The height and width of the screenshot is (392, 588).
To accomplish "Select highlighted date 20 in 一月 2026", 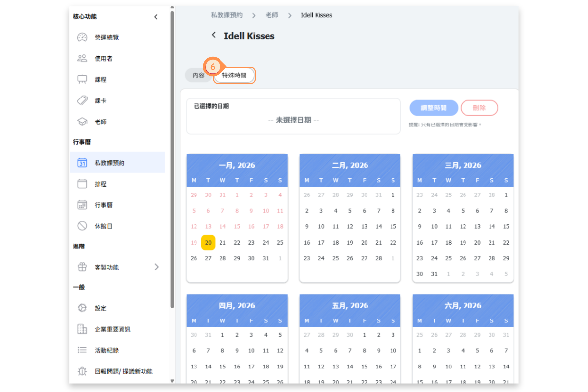I will click(208, 243).
